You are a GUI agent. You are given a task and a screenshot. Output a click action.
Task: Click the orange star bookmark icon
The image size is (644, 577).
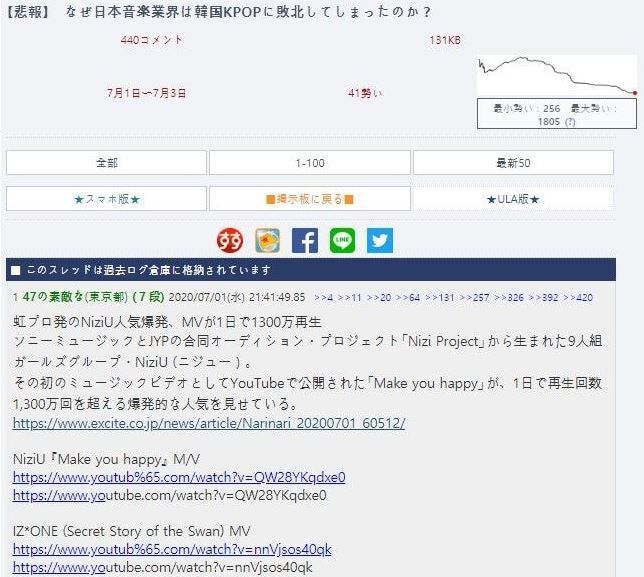point(267,240)
